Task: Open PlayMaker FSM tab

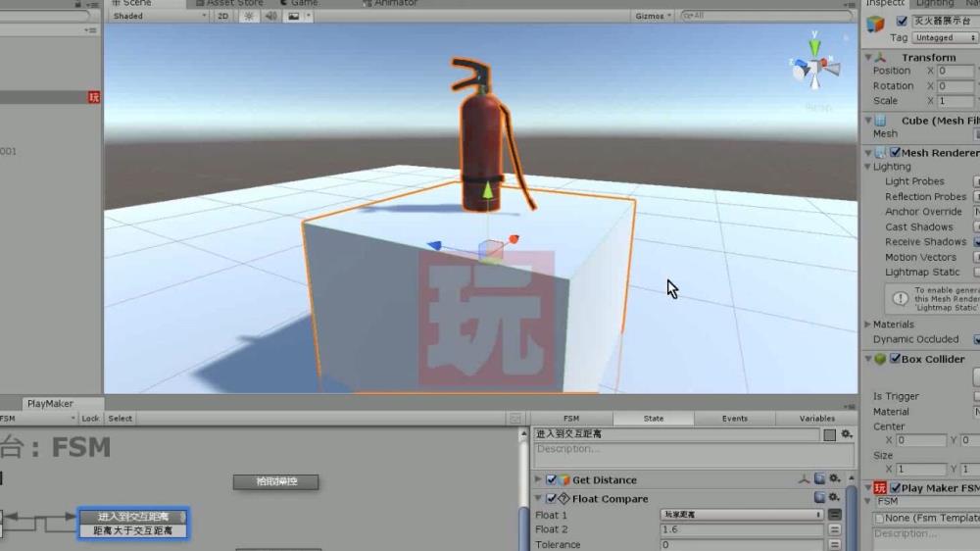Action: coord(571,419)
